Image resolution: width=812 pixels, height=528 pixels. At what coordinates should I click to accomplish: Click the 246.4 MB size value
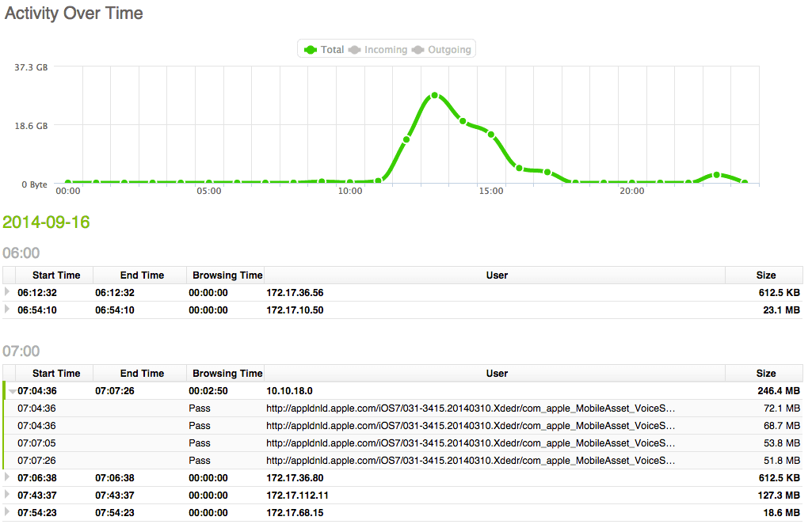coord(779,391)
